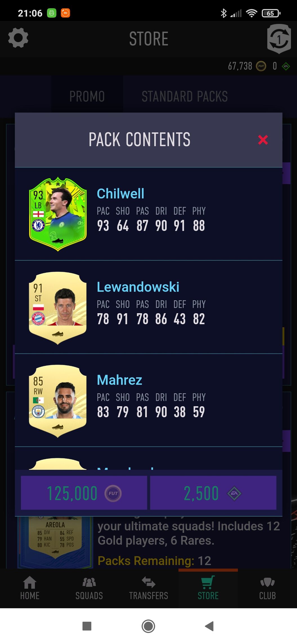297x644 pixels.
Task: Select the Lewandowski player card
Action: [x=58, y=308]
